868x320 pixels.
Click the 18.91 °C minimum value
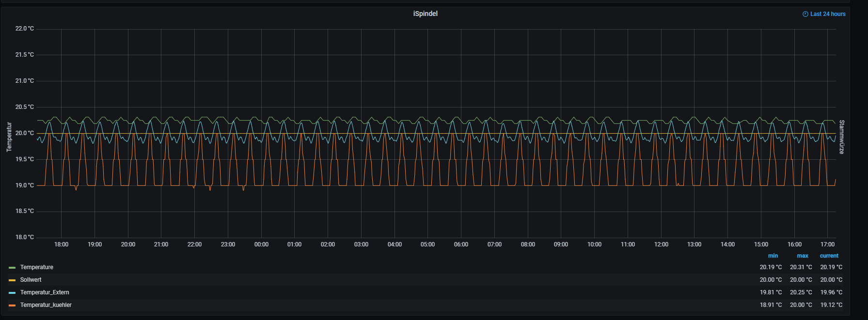tap(771, 305)
